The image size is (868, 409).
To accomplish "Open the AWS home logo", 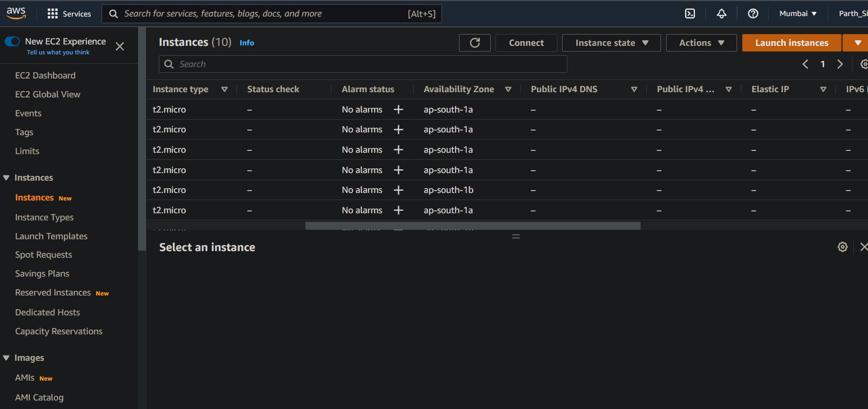I will click(x=16, y=13).
